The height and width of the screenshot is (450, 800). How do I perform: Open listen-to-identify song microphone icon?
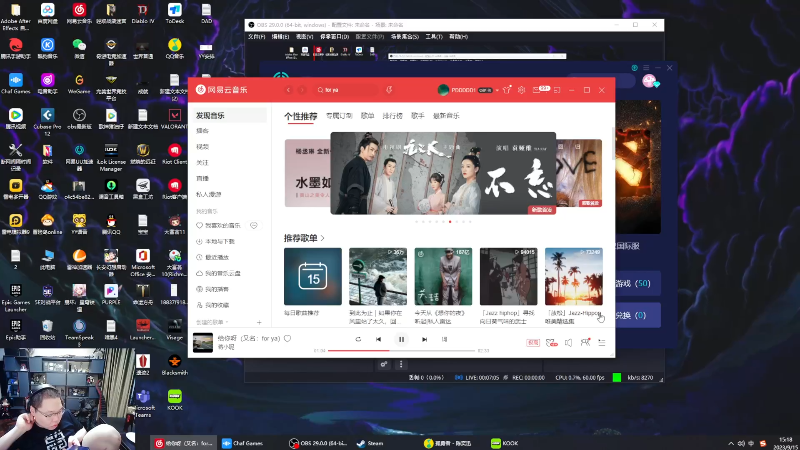[x=389, y=90]
